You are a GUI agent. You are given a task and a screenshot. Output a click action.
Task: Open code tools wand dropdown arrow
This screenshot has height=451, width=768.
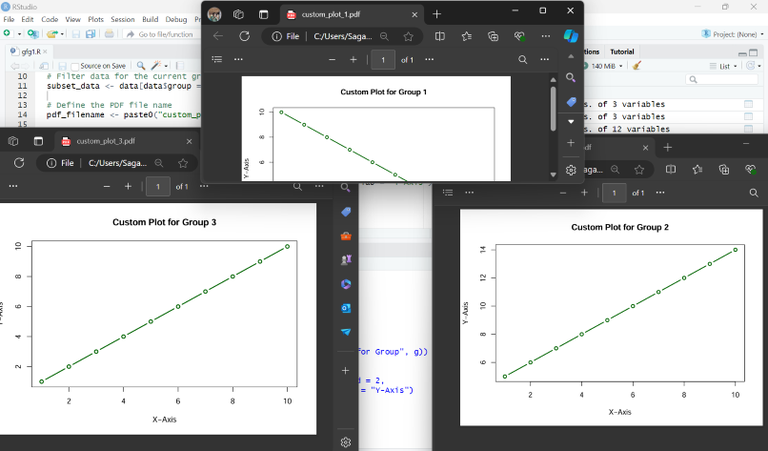coord(166,66)
